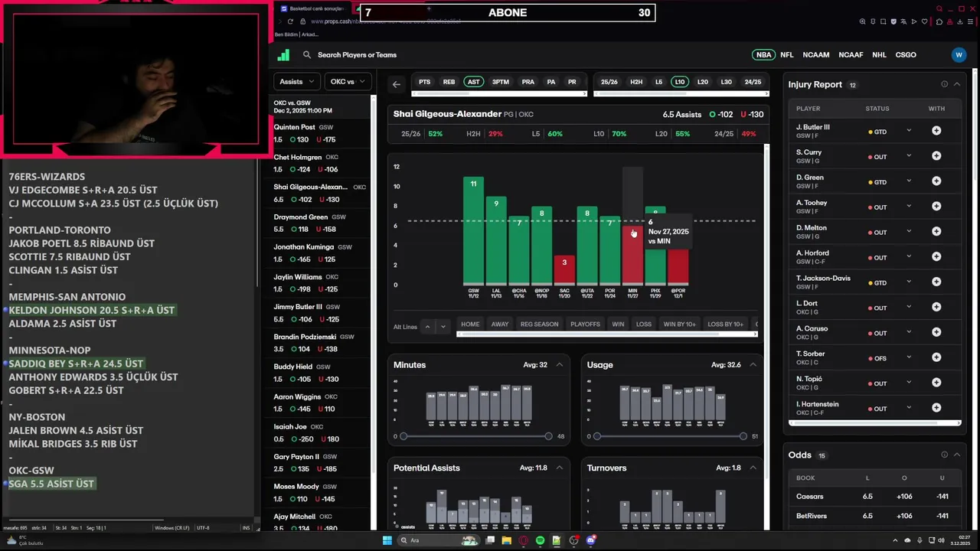Open Windows Start menu
Screen dimensions: 980x551
pos(387,540)
